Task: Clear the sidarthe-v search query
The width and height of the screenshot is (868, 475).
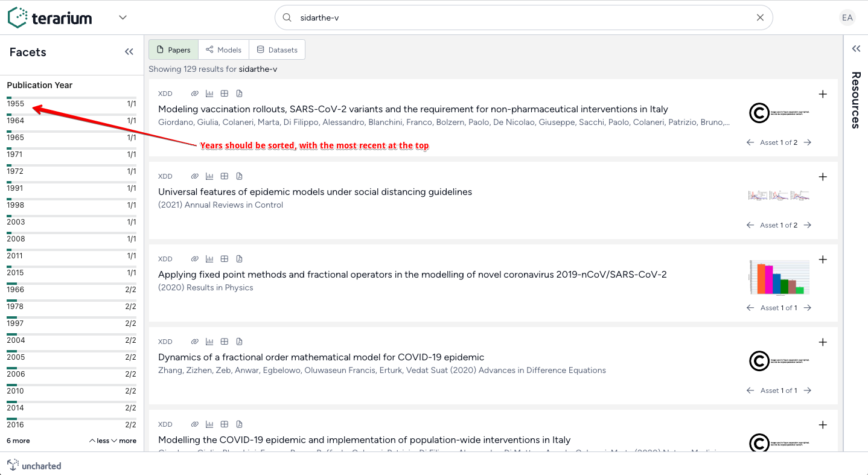Action: click(760, 18)
